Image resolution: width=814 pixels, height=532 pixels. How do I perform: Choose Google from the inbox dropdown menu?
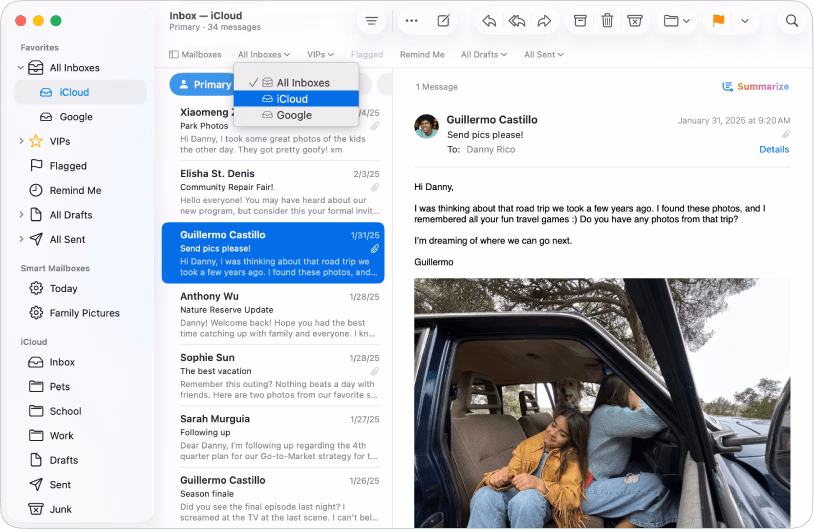point(296,115)
